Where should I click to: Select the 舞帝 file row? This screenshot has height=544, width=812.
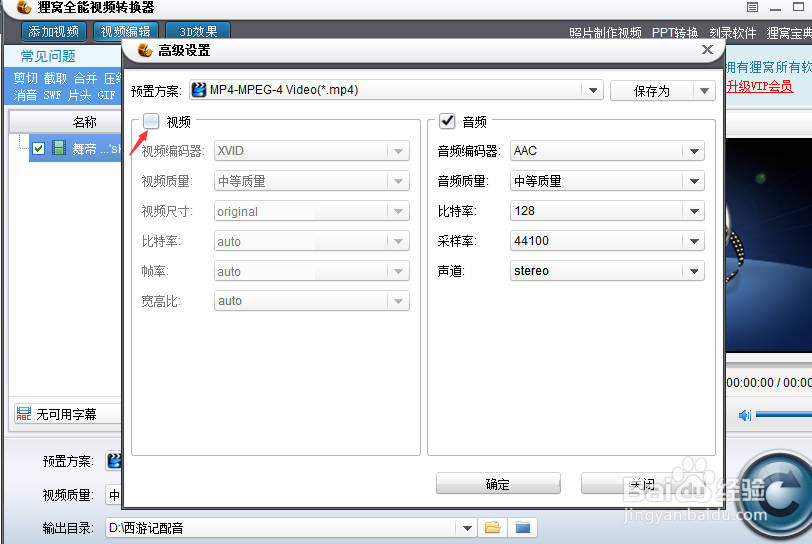coord(75,149)
